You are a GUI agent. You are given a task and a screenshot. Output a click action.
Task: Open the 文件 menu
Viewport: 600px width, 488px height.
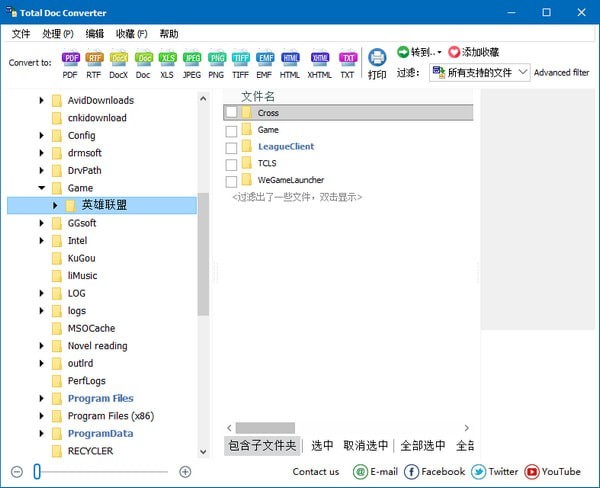[21, 34]
